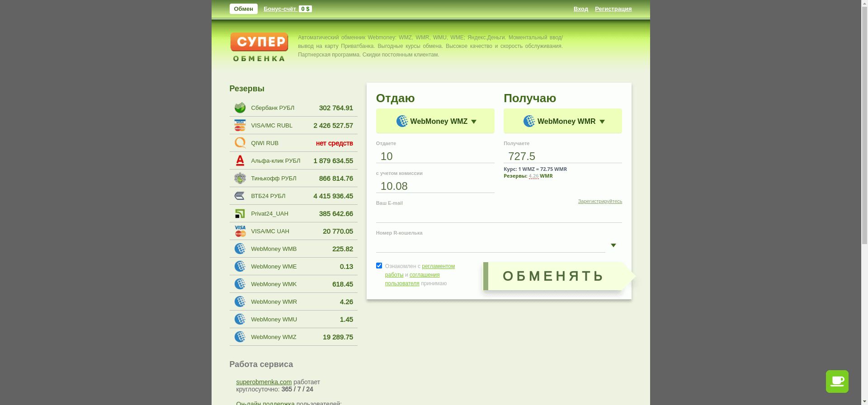This screenshot has width=868, height=405.
Task: Open the superobmenka.com link
Action: tap(264, 382)
